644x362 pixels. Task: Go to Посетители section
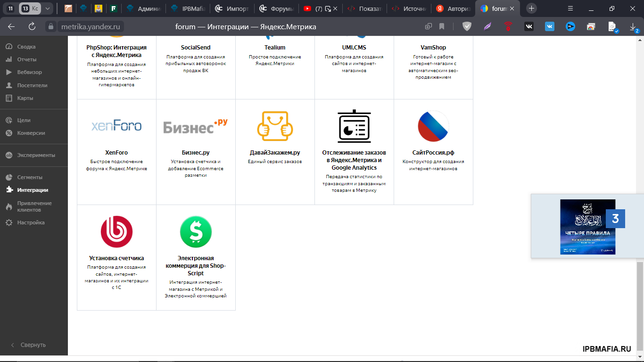(32, 85)
